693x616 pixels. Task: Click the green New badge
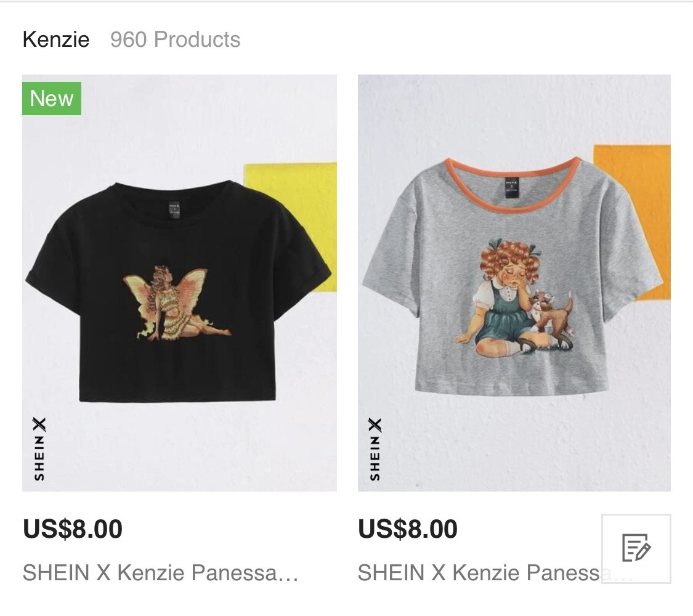(52, 98)
